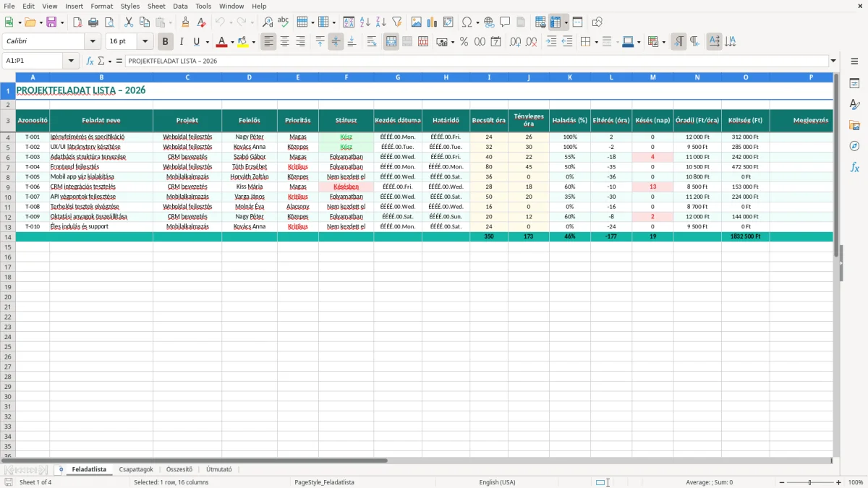Toggle Wrap Text button
The width and height of the screenshot is (868, 488).
372,42
